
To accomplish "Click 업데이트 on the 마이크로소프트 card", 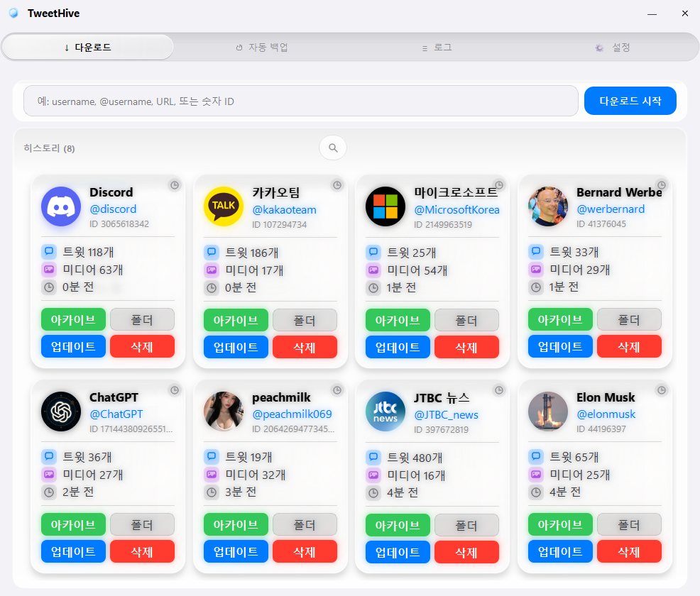I will coord(398,347).
